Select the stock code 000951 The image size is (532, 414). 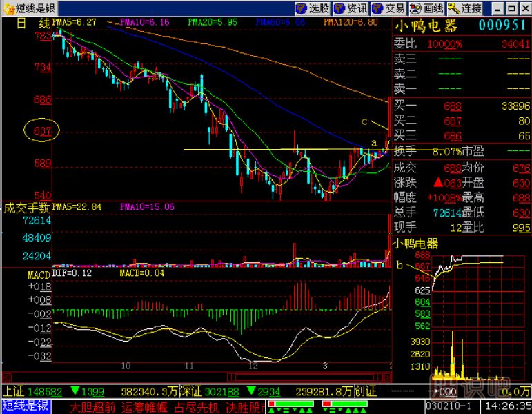[x=502, y=26]
